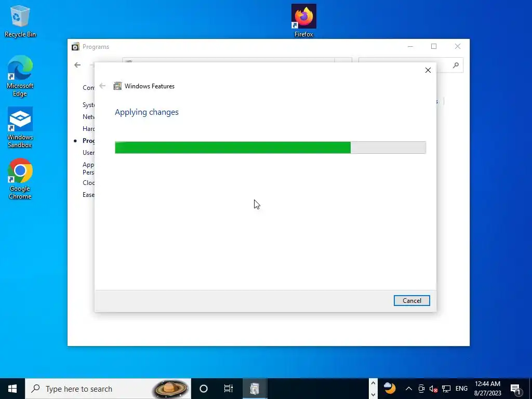Click the Windows Features title icon
The image size is (532, 399).
click(117, 86)
